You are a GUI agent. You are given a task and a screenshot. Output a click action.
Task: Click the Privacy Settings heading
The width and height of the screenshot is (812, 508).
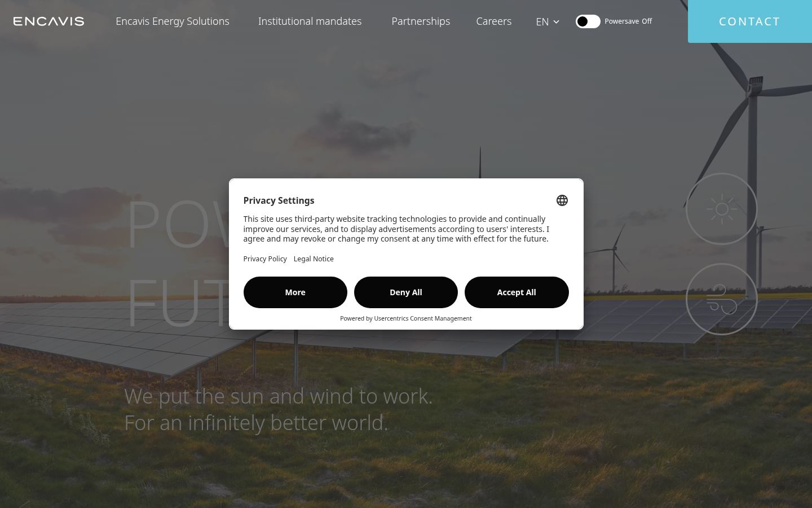click(x=279, y=200)
